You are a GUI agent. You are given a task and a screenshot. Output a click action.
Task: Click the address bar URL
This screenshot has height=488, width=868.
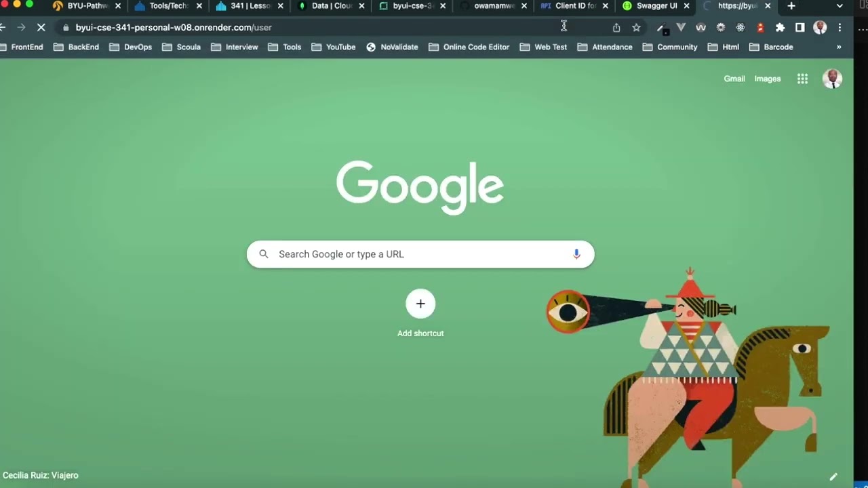coord(174,28)
